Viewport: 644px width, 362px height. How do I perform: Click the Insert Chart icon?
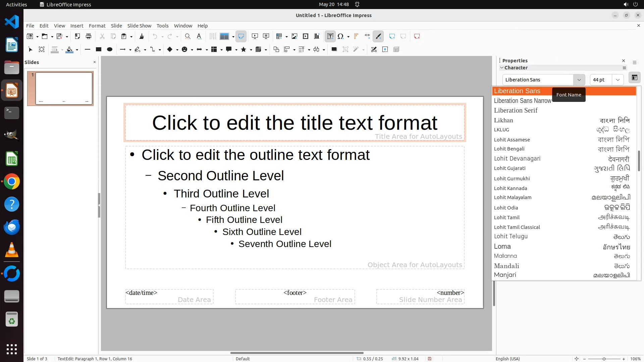coord(317,36)
